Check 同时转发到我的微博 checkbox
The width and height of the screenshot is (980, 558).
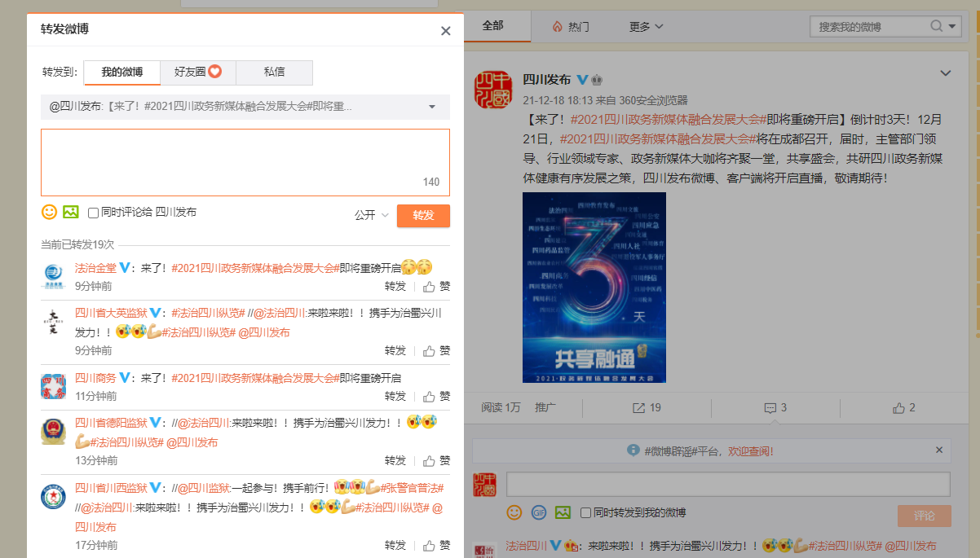(x=585, y=513)
